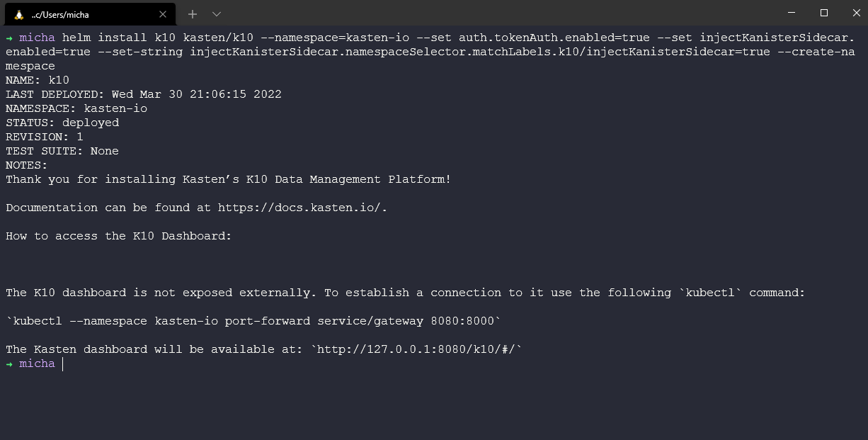Viewport: 868px width, 440px height.
Task: Place the cursor at the bottom micha prompt
Action: point(63,363)
